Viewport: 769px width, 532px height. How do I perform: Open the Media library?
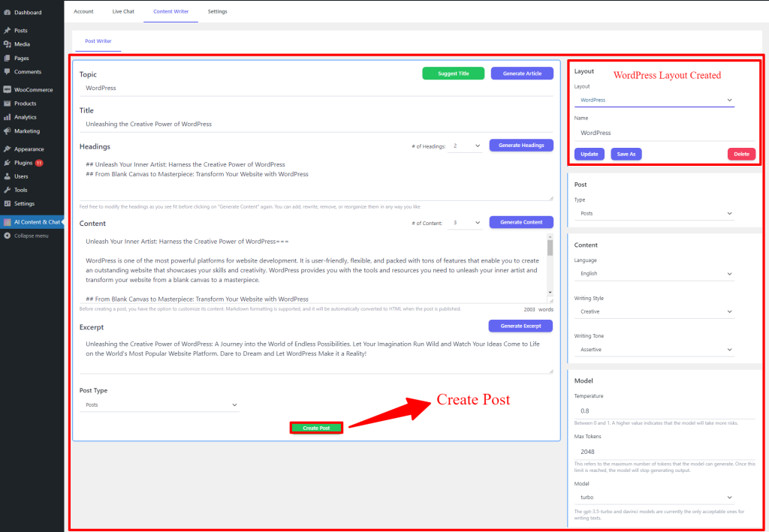coord(23,44)
